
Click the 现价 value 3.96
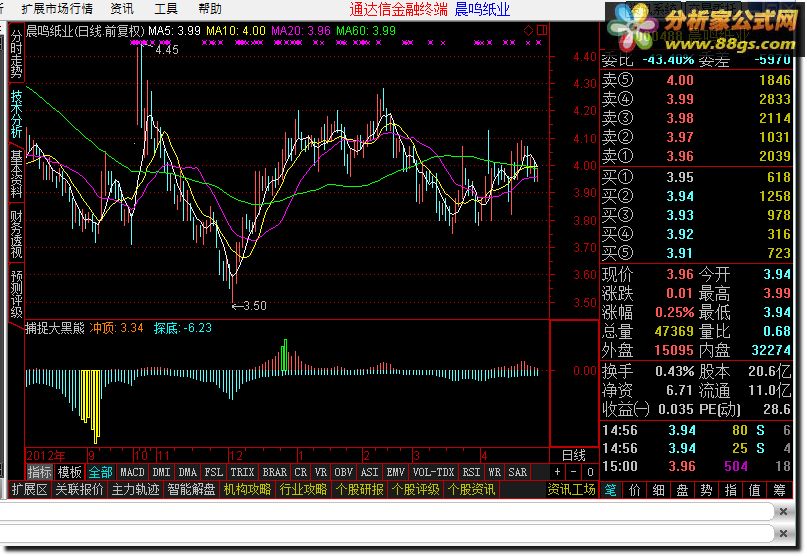coord(680,274)
